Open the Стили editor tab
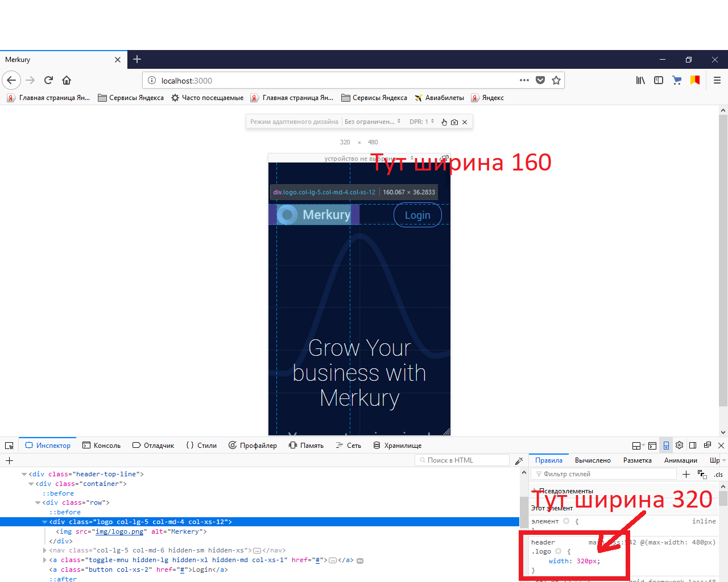 pyautogui.click(x=201, y=446)
